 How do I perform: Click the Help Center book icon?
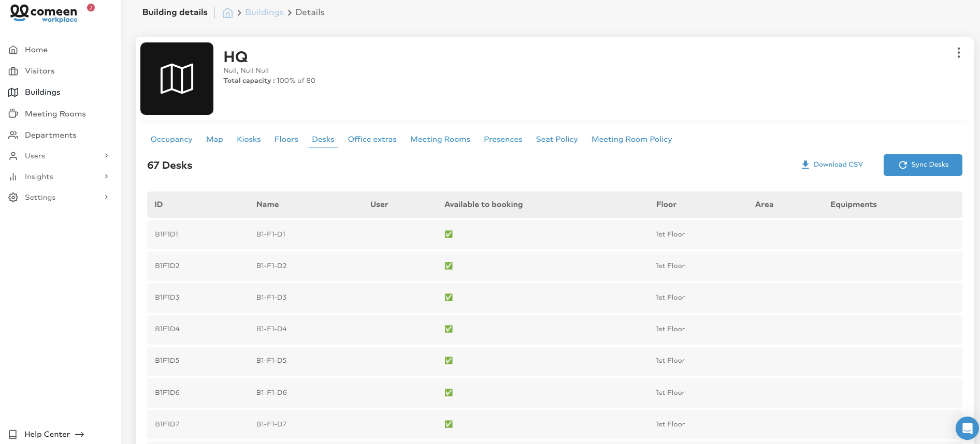pyautogui.click(x=13, y=434)
